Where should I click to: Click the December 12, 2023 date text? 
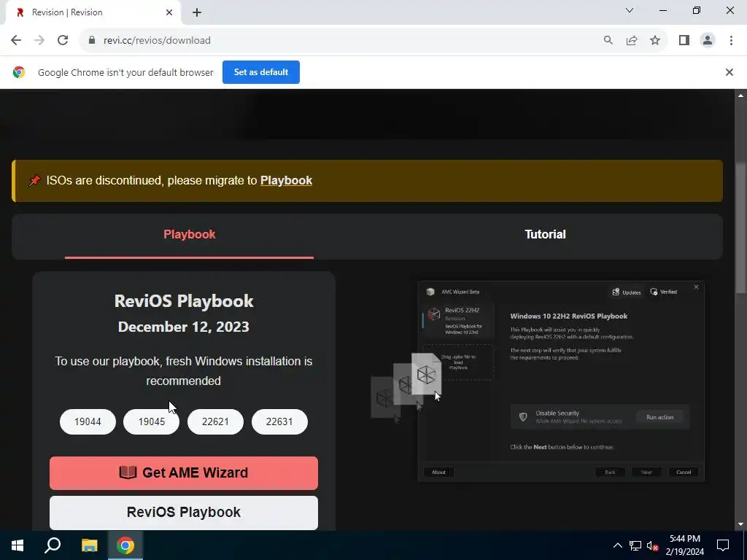(184, 327)
